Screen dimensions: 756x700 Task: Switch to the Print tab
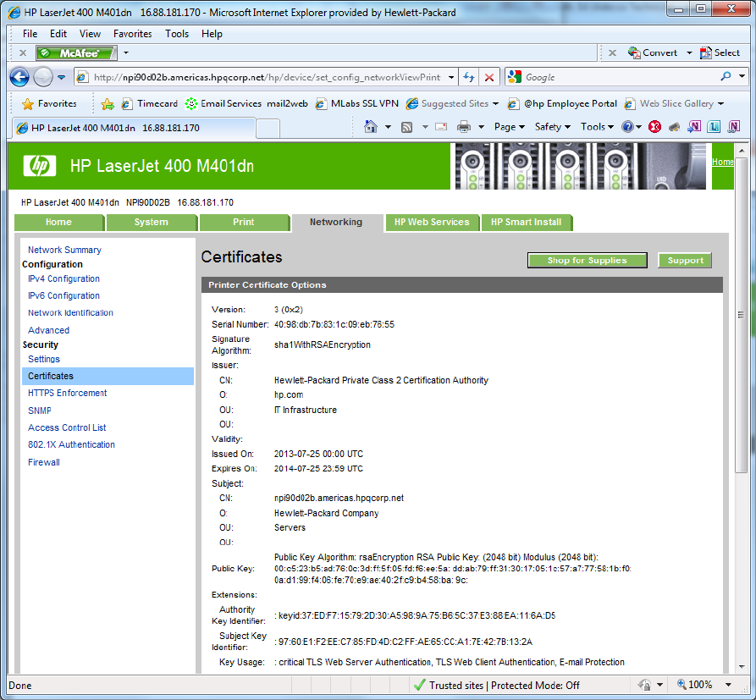click(x=244, y=223)
